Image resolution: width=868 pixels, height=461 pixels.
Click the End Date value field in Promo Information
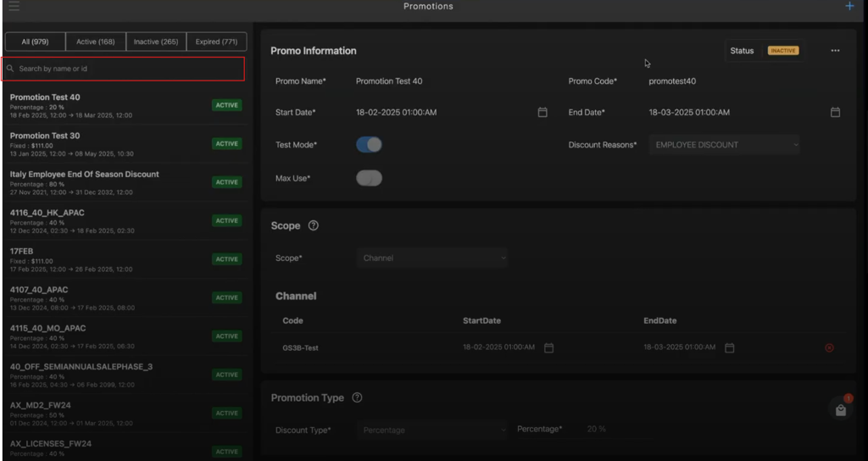[689, 113]
